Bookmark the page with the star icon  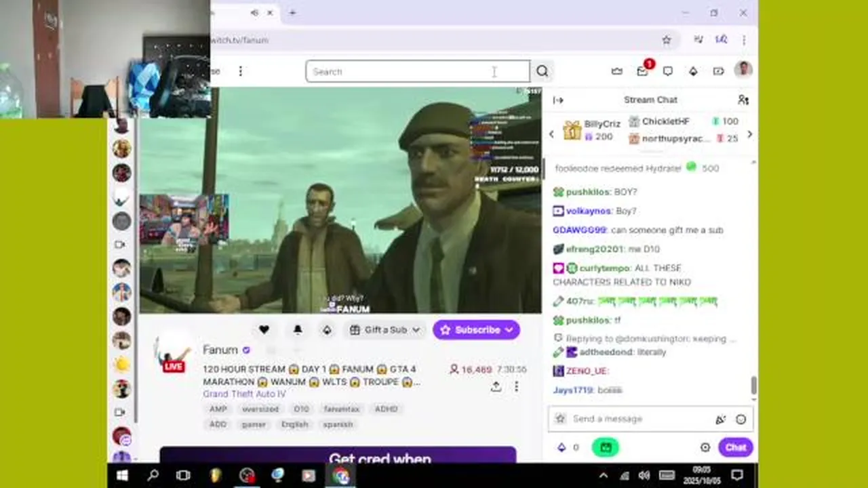[667, 40]
